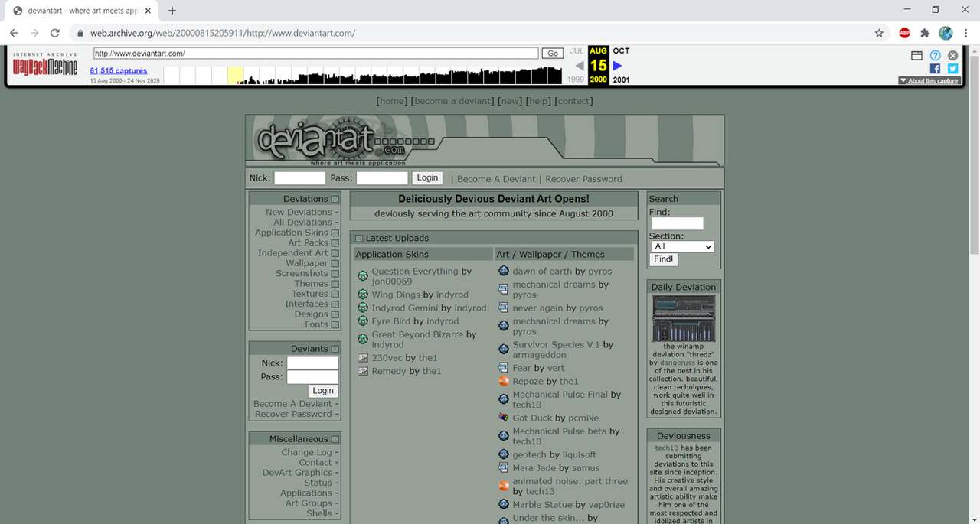Expand the Wallpaper category square
Viewport: 980px width, 524px height.
(x=335, y=263)
